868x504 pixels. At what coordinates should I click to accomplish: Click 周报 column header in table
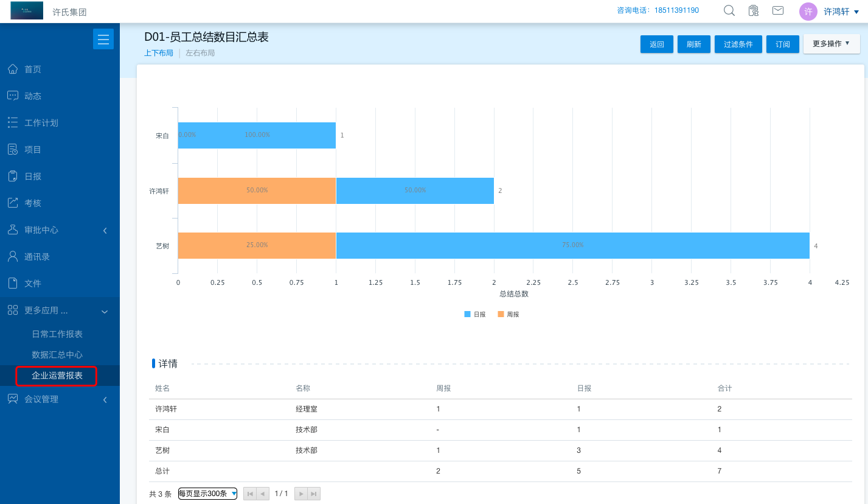pos(443,388)
